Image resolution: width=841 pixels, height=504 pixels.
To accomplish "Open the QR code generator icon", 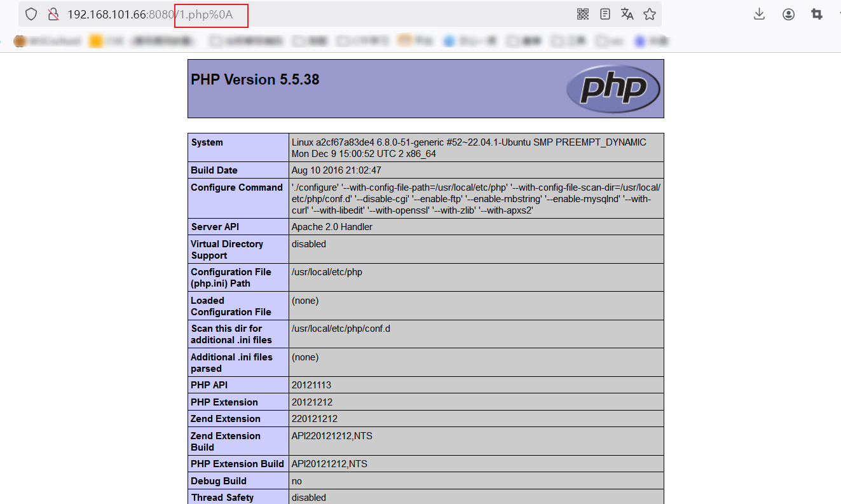I will click(x=583, y=14).
